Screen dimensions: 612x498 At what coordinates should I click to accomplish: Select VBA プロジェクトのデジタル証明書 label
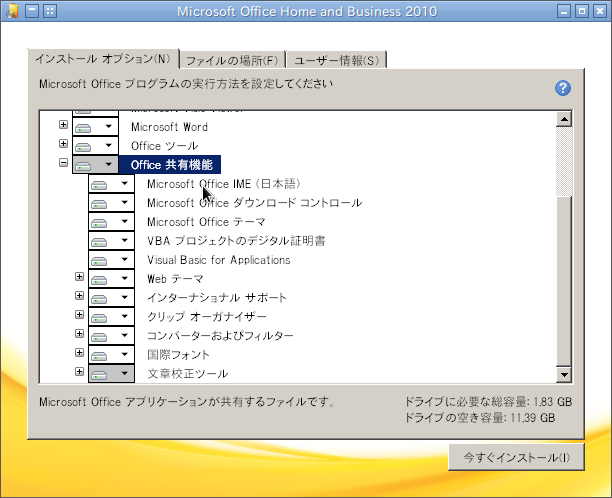[236, 241]
